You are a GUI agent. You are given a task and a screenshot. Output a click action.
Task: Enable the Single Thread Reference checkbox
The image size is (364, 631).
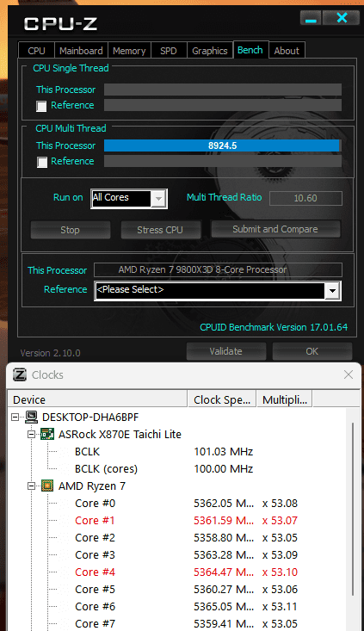(x=41, y=106)
